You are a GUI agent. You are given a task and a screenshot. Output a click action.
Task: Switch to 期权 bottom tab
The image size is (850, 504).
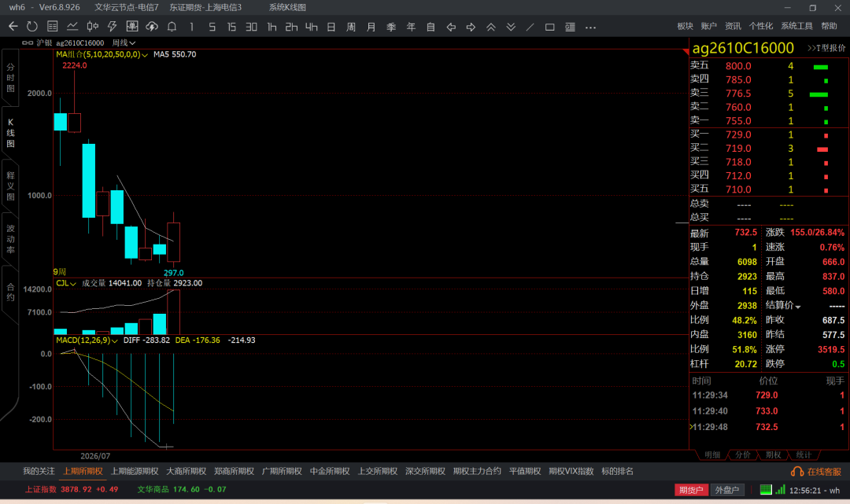click(773, 454)
